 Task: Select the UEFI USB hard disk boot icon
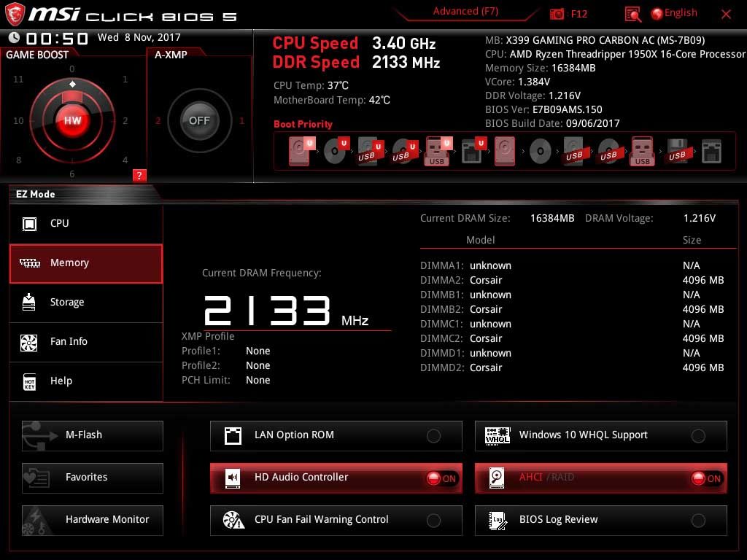[370, 151]
